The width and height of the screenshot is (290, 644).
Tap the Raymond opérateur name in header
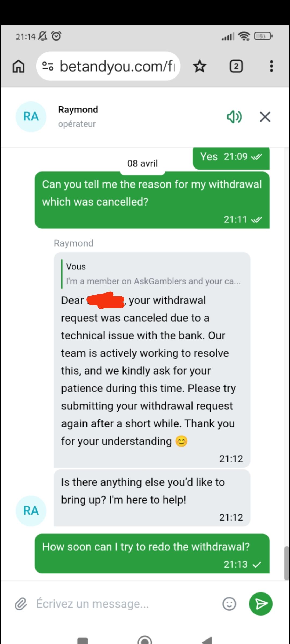(x=78, y=117)
